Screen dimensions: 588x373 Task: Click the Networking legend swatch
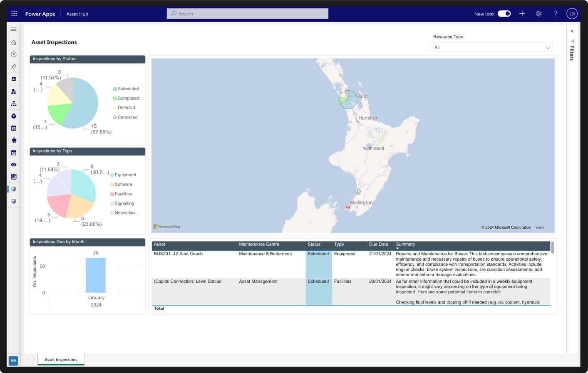tap(112, 213)
